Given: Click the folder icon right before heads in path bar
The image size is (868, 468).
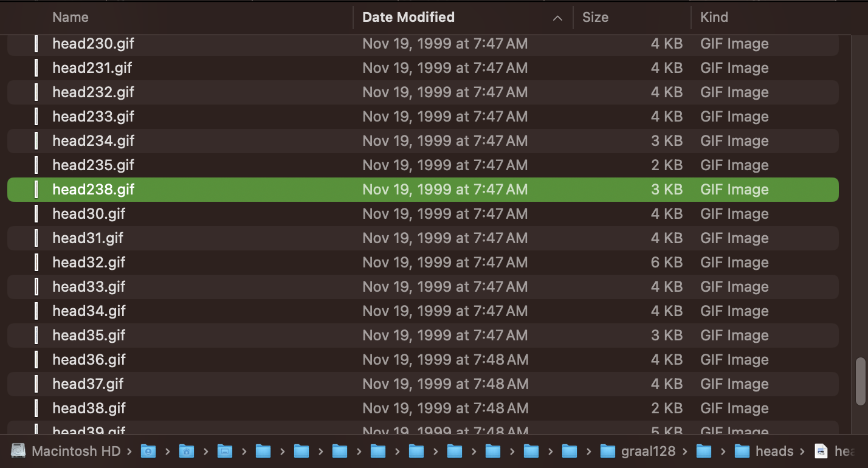Looking at the screenshot, I should point(705,451).
